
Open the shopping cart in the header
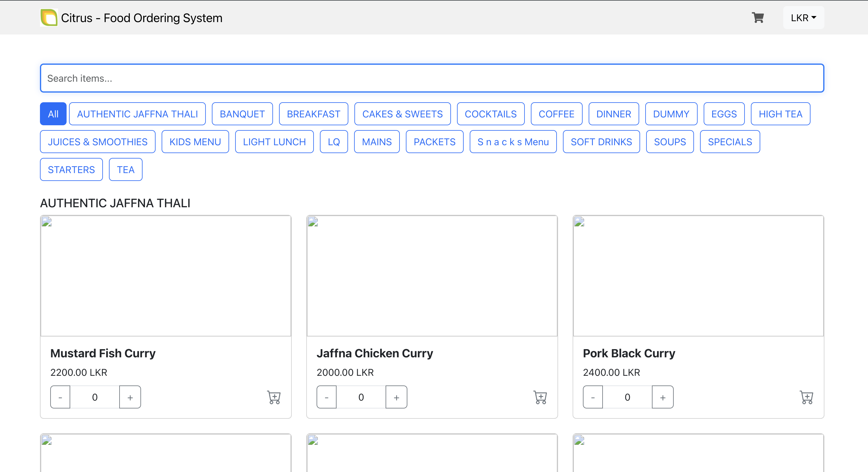pos(758,18)
